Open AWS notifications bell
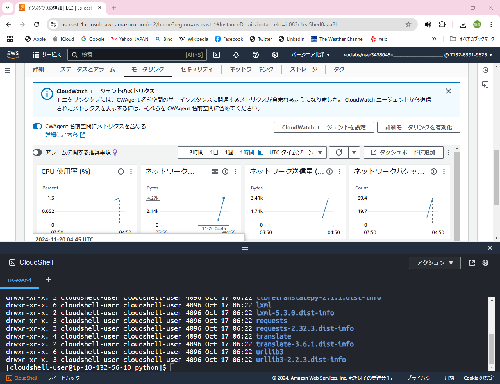This screenshot has width=500, height=384. [236, 55]
